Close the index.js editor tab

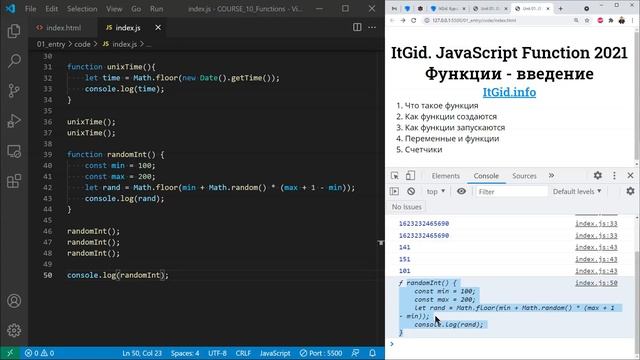coord(158,27)
